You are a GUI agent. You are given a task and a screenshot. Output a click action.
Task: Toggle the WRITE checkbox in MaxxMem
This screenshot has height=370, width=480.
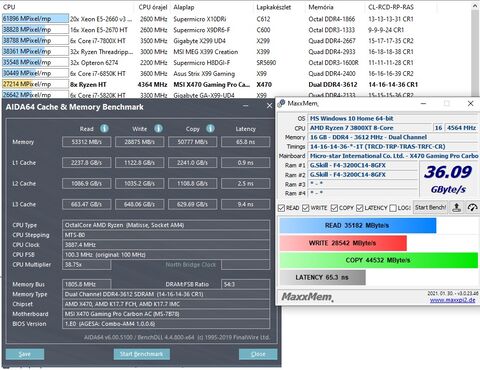point(306,208)
